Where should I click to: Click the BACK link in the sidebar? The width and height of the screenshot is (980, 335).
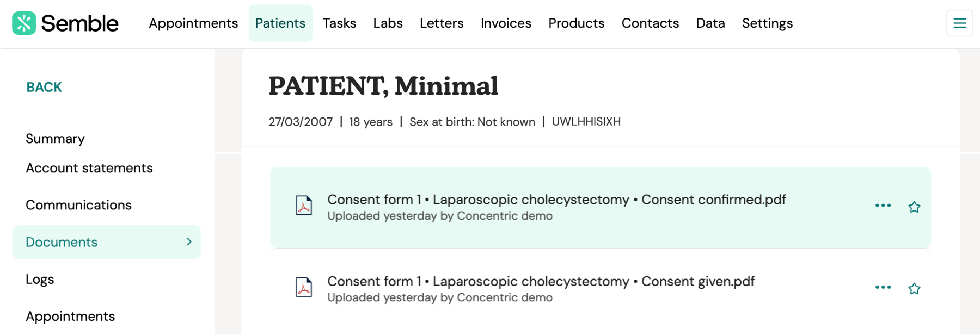pyautogui.click(x=44, y=86)
